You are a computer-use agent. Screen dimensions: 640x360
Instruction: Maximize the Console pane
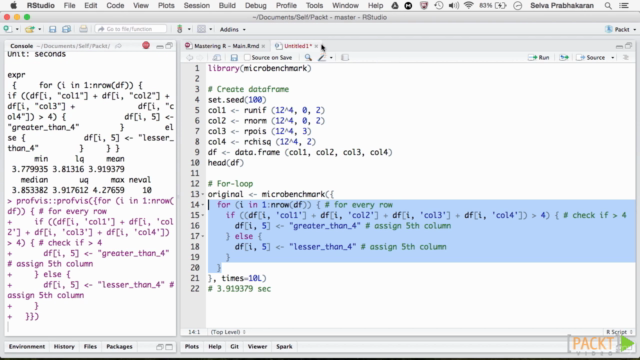(x=169, y=46)
